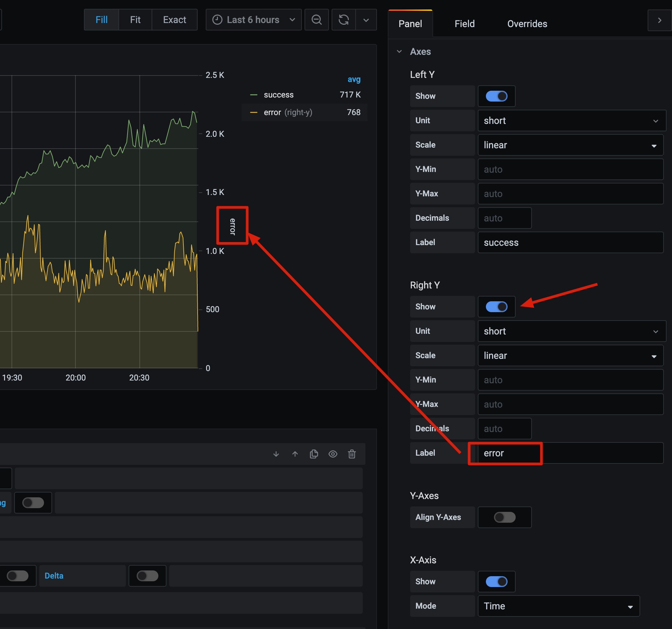Image resolution: width=672 pixels, height=629 pixels.
Task: Move the query up using the arrow icon
Action: click(x=295, y=454)
